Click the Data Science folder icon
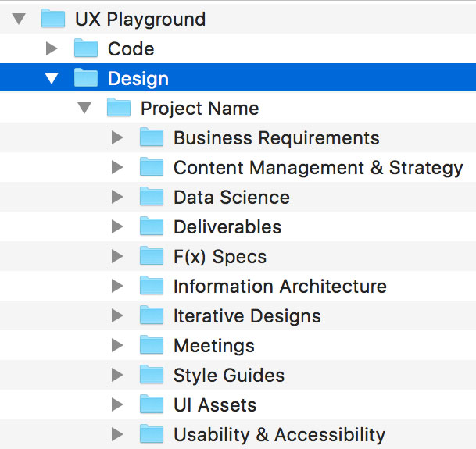 click(x=152, y=197)
